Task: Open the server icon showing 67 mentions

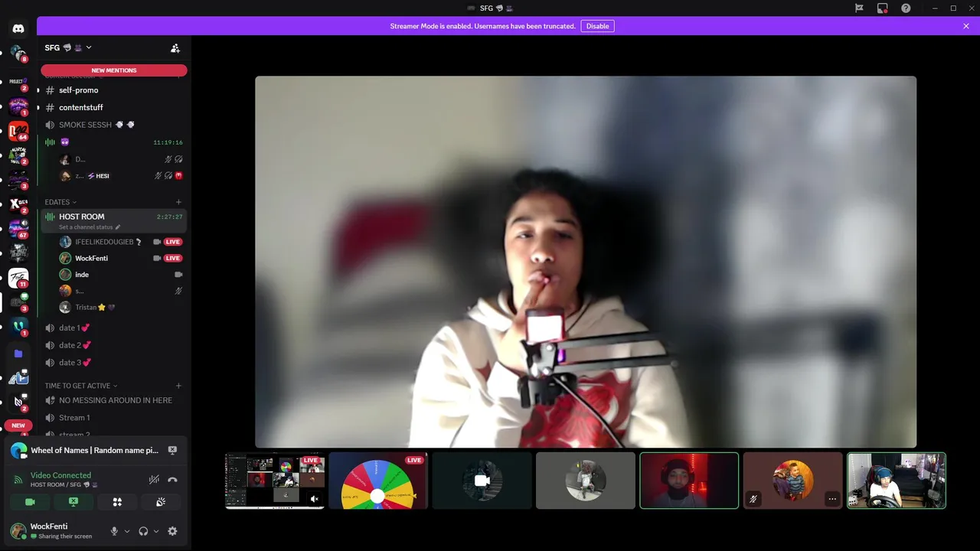Action: coord(18,229)
